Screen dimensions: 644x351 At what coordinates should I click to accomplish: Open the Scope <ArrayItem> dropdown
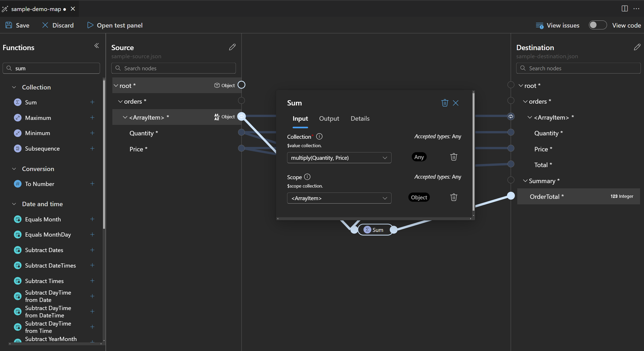(339, 198)
